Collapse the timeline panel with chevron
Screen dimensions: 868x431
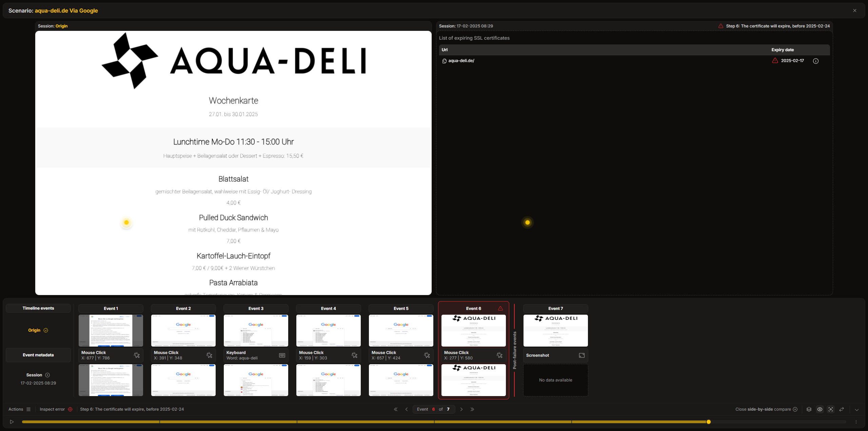click(x=857, y=410)
